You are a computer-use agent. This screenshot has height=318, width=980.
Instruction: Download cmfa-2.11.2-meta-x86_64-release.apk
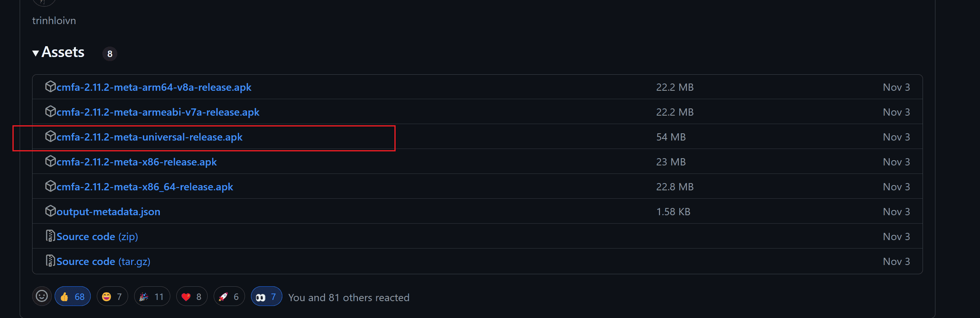click(145, 187)
